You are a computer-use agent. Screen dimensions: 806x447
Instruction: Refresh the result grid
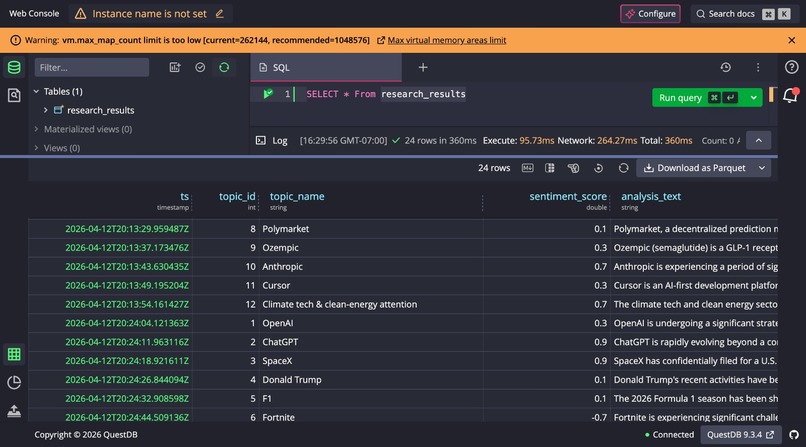point(623,168)
